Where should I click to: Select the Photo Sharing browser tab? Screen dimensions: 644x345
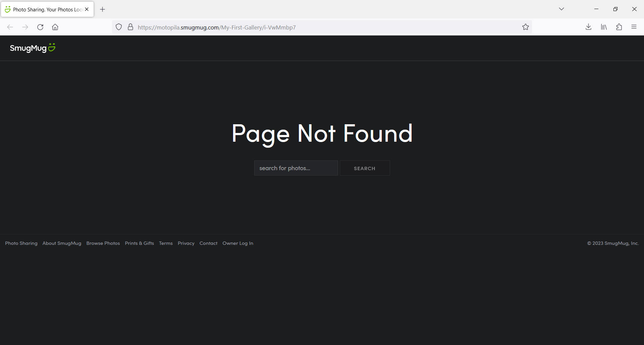tap(47, 9)
